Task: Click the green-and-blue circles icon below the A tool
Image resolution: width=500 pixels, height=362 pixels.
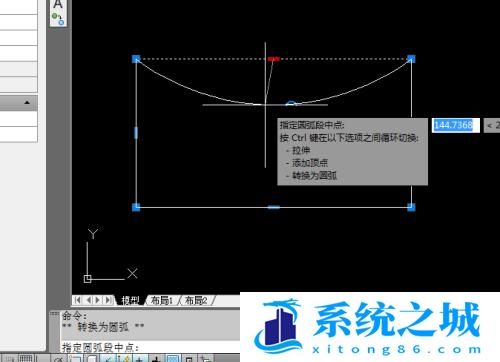Action: coord(58,19)
